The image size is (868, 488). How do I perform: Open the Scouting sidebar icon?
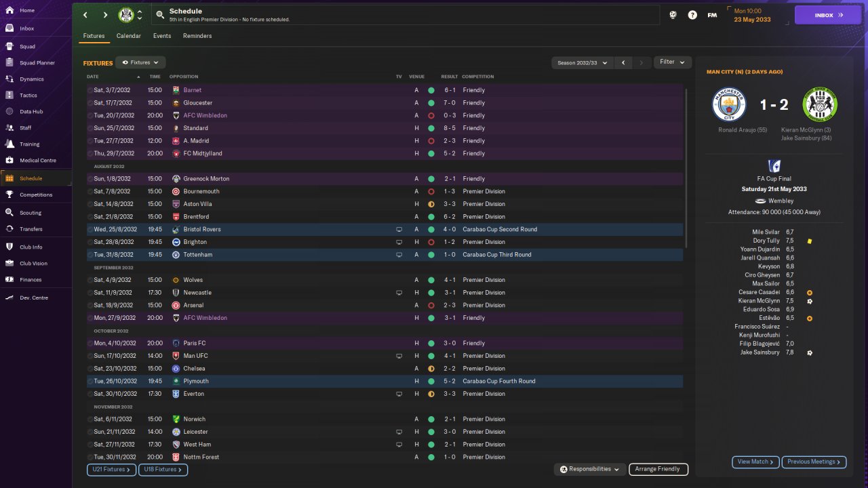coord(9,213)
